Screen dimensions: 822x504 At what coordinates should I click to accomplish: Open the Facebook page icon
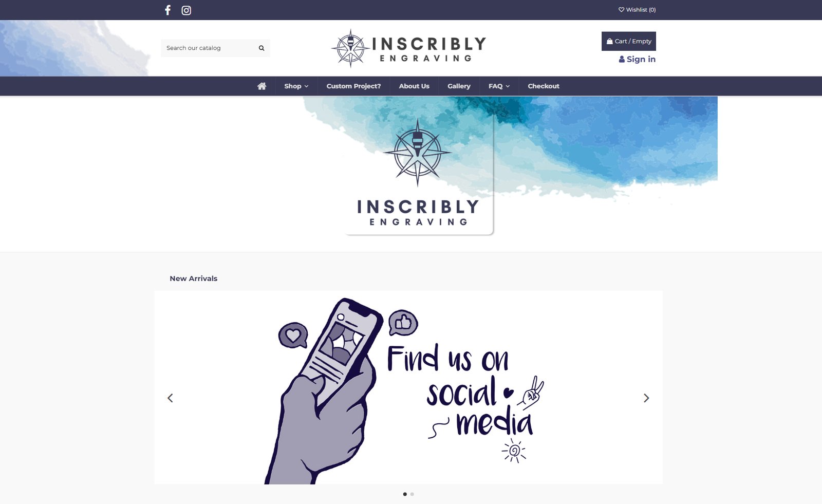167,10
